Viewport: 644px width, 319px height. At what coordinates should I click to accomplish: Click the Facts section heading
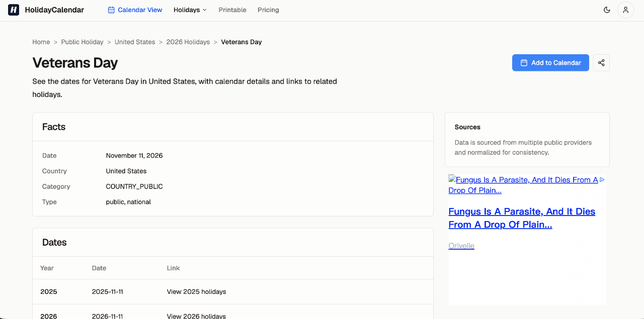54,127
